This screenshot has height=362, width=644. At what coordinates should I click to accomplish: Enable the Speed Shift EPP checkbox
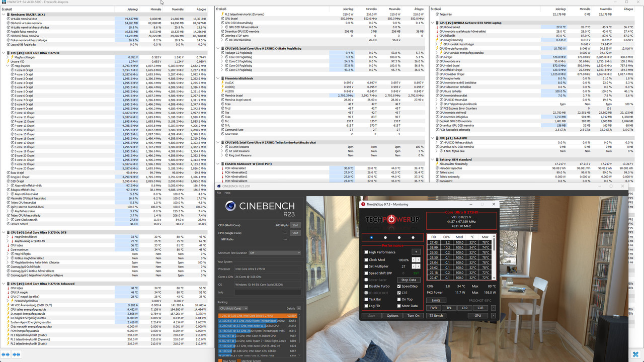click(x=366, y=273)
